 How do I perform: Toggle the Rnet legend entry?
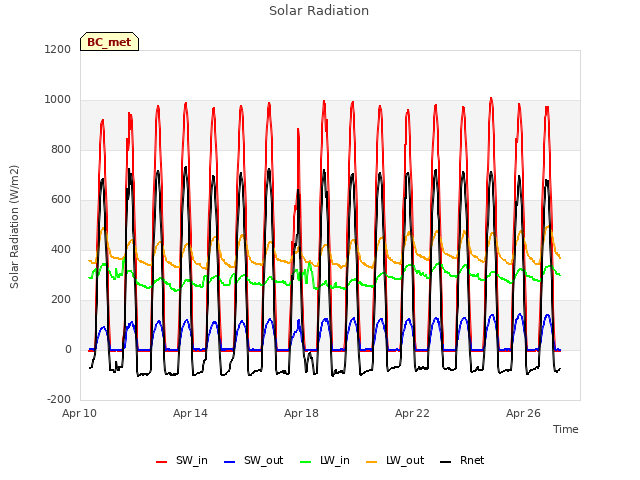coord(462,460)
